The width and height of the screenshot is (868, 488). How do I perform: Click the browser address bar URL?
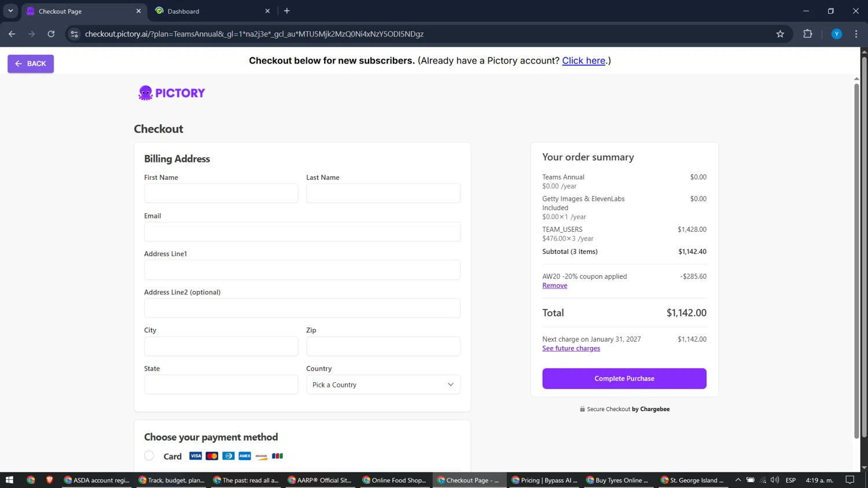(x=254, y=34)
